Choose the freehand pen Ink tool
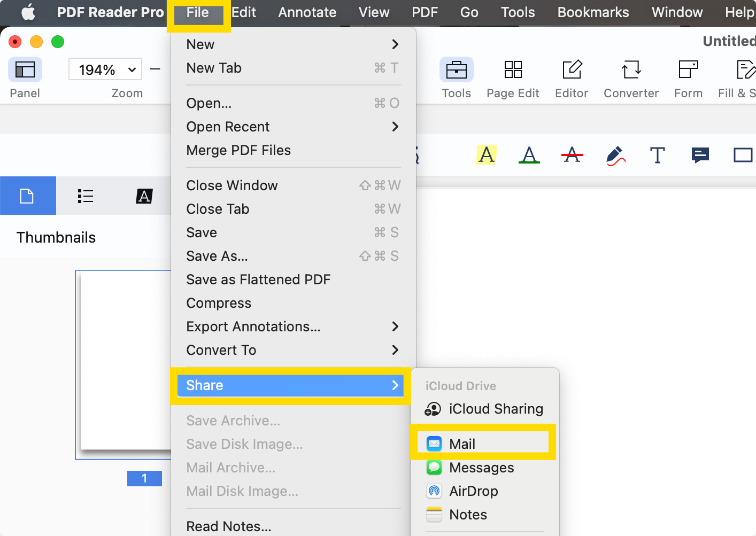The width and height of the screenshot is (756, 536). tap(615, 156)
